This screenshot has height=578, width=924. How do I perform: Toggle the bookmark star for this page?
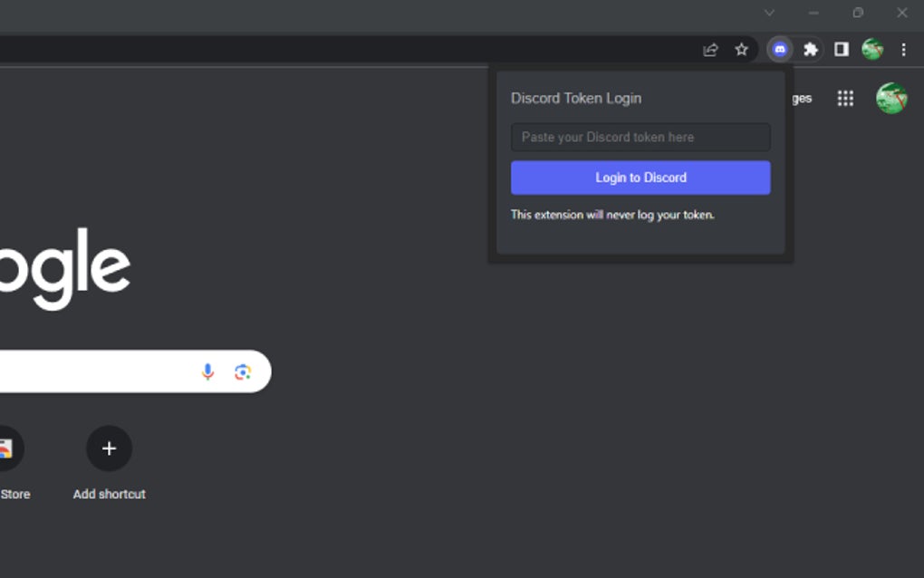741,49
